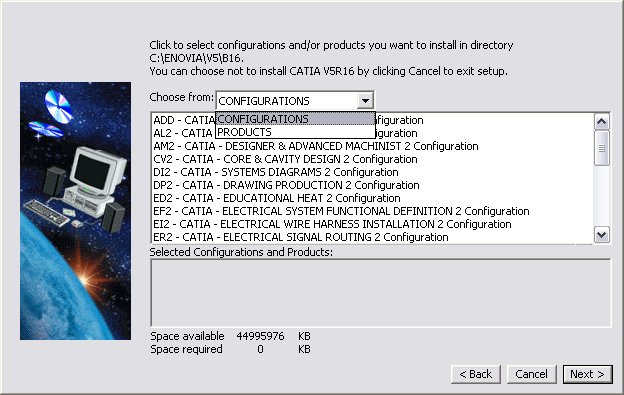Select CONFIGURATIONS in the dropdown list
The width and height of the screenshot is (624, 395).
click(x=295, y=119)
